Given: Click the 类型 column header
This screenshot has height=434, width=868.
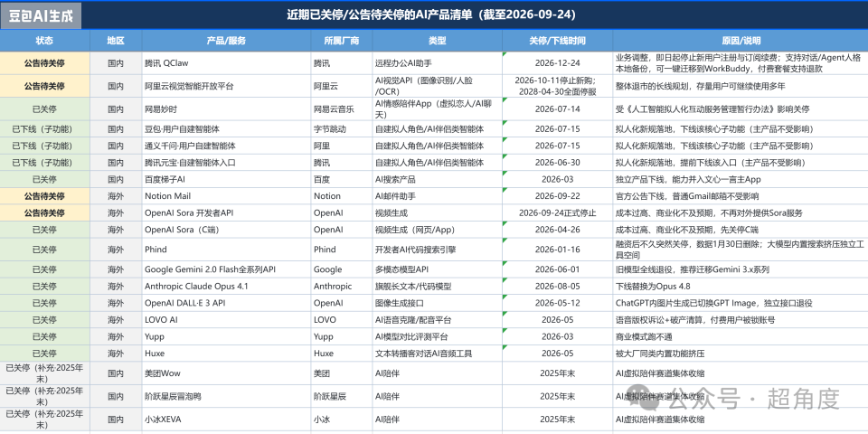Looking at the screenshot, I should coord(438,41).
